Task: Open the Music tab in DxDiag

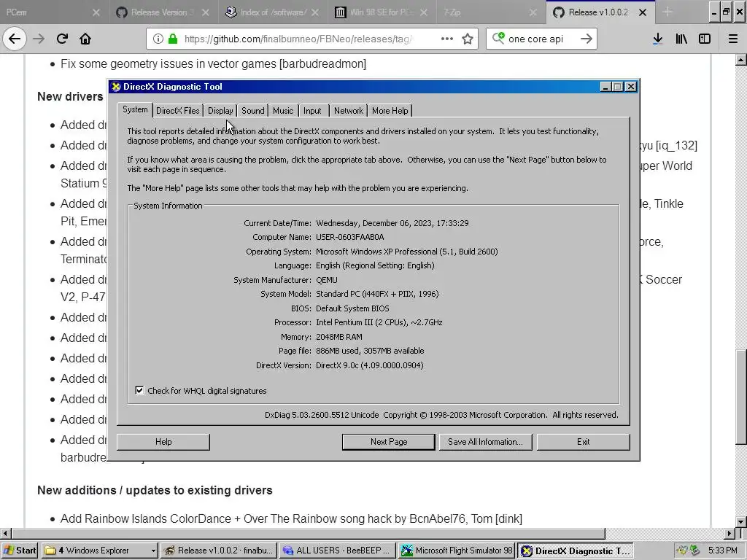Action: tap(283, 111)
